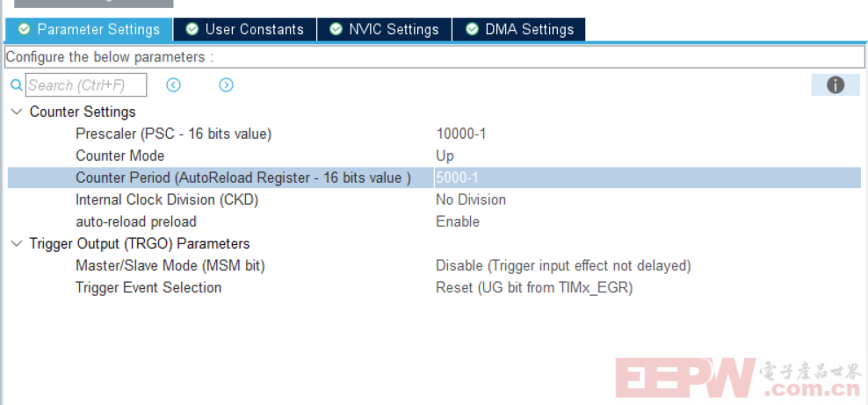
Task: Collapse the Counter Settings group
Action: [17, 112]
